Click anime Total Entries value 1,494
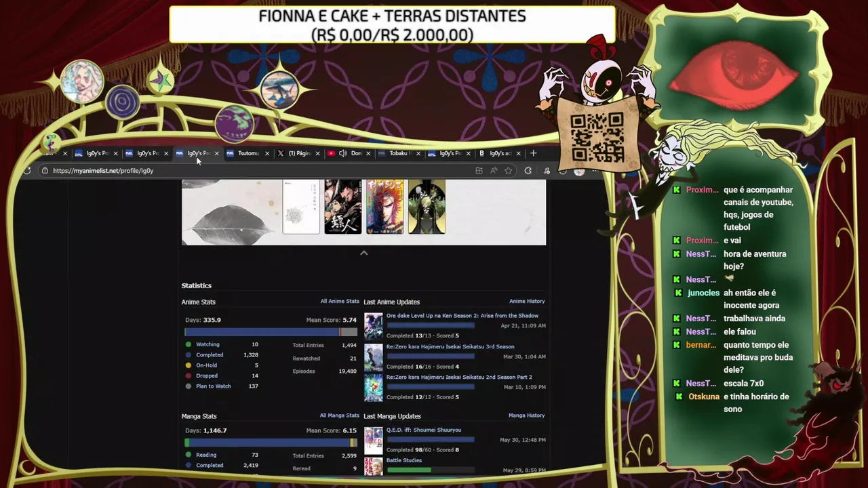868x488 pixels. 349,345
